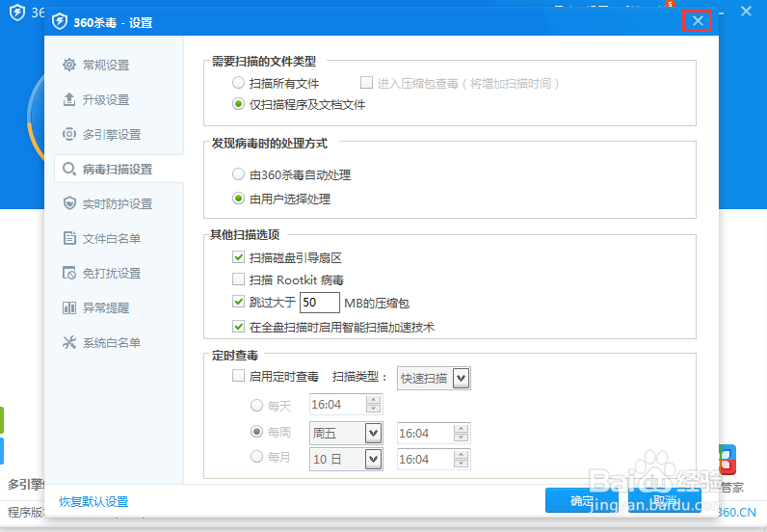Click the magnifier icon of 病毒扫描设置
The image size is (767, 532).
[x=69, y=169]
